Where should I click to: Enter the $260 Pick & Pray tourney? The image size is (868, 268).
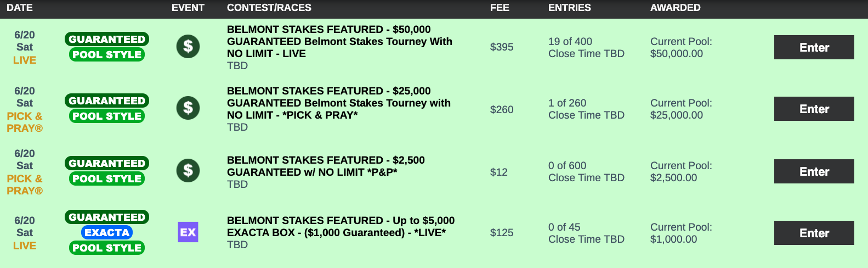pyautogui.click(x=814, y=109)
